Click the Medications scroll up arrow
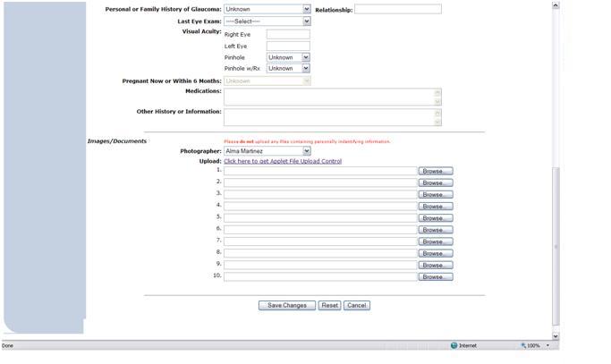The height and width of the screenshot is (364, 611). point(437,92)
